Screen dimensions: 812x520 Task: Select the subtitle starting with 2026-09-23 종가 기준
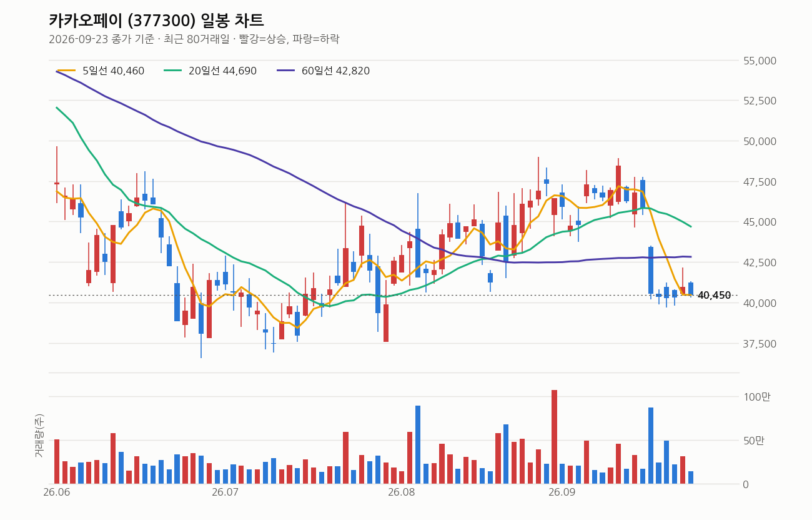pyautogui.click(x=194, y=39)
